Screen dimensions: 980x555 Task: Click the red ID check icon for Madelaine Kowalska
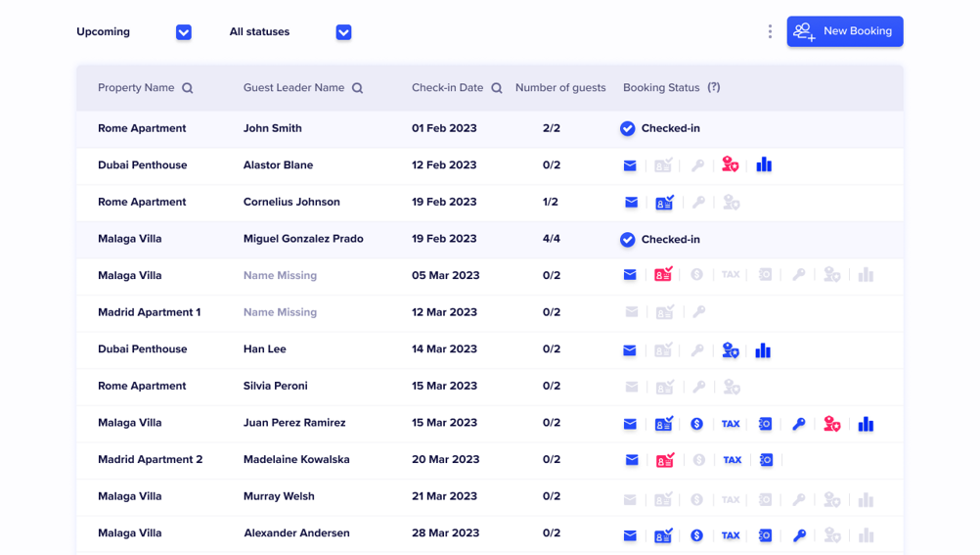[x=664, y=460]
